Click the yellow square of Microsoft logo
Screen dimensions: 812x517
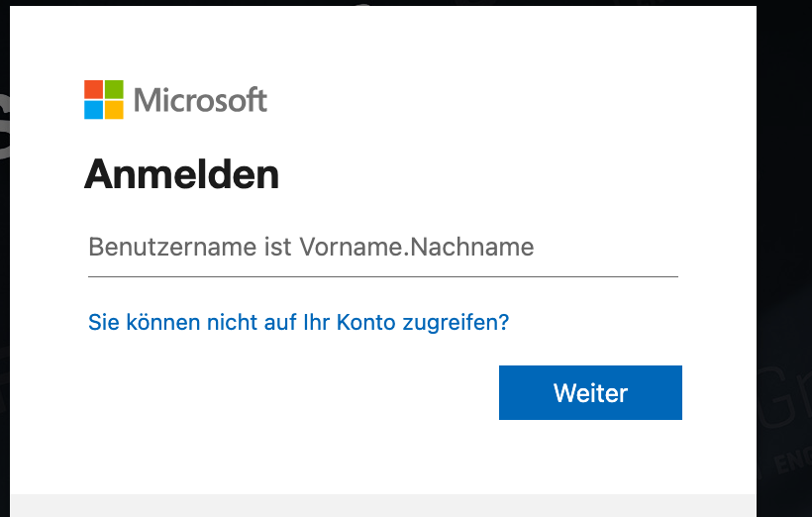(x=114, y=109)
